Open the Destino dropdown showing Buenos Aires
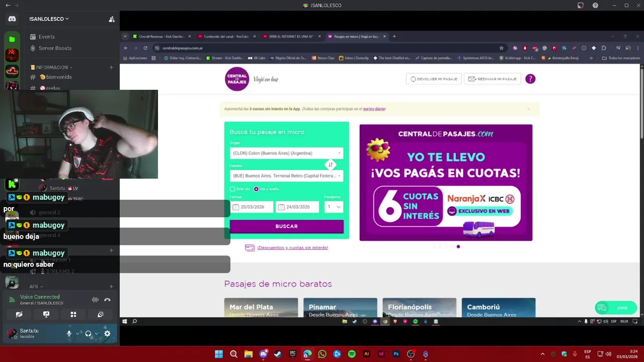644x362 pixels. (x=286, y=176)
